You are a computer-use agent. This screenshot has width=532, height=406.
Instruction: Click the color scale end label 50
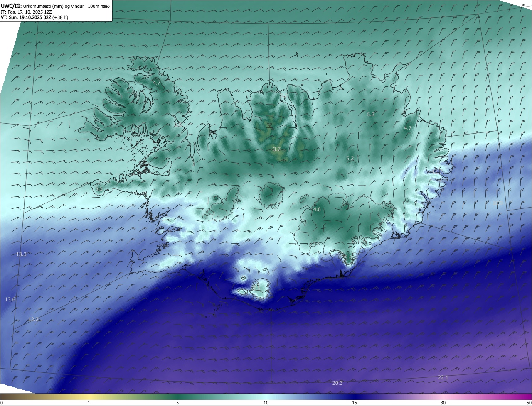click(529, 403)
